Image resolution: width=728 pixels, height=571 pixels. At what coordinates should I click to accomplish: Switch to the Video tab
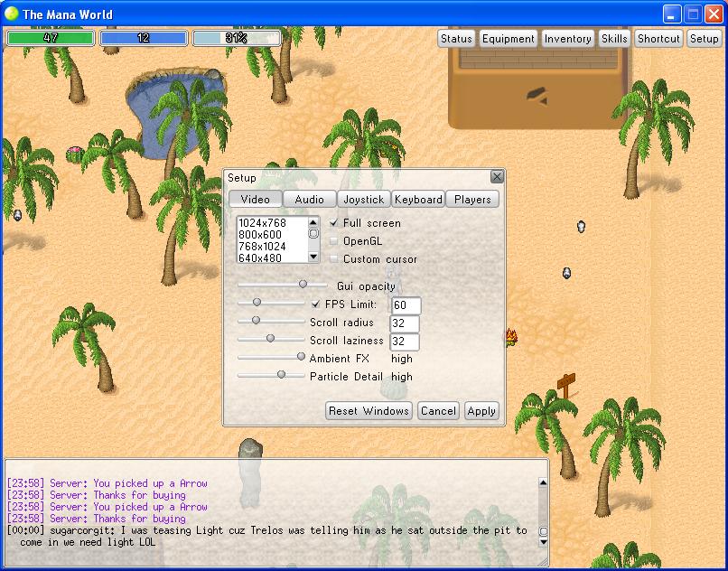point(256,200)
